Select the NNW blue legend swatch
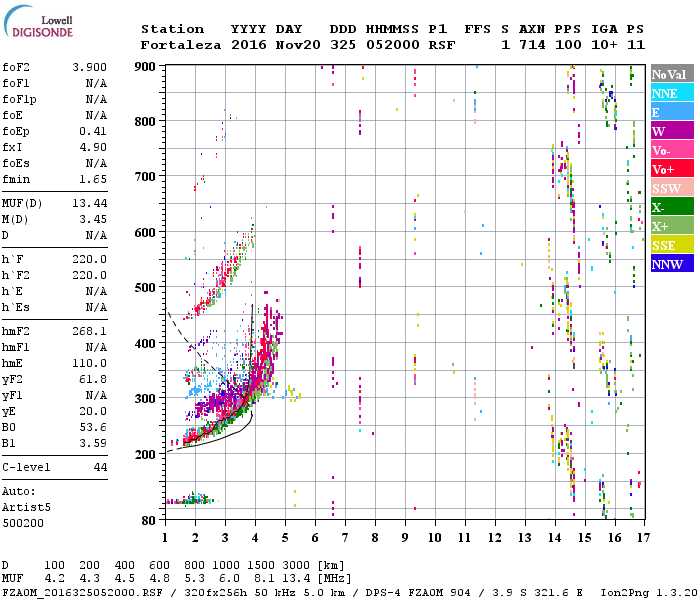 672,263
